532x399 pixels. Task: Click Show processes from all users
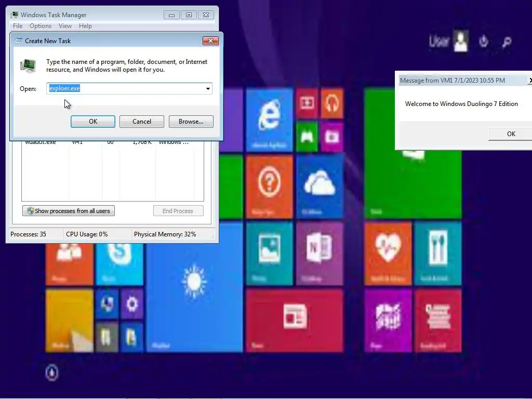[69, 211]
